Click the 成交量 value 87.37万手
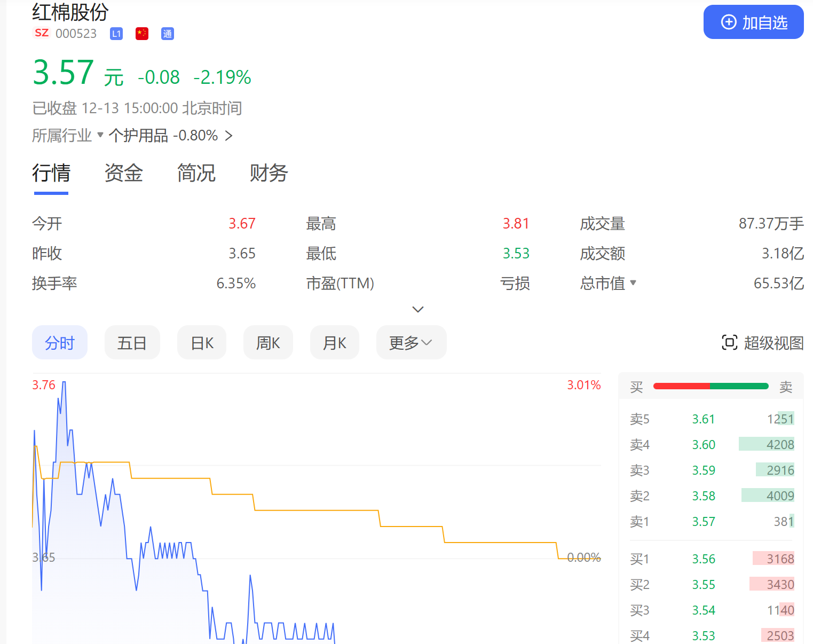 pos(771,223)
